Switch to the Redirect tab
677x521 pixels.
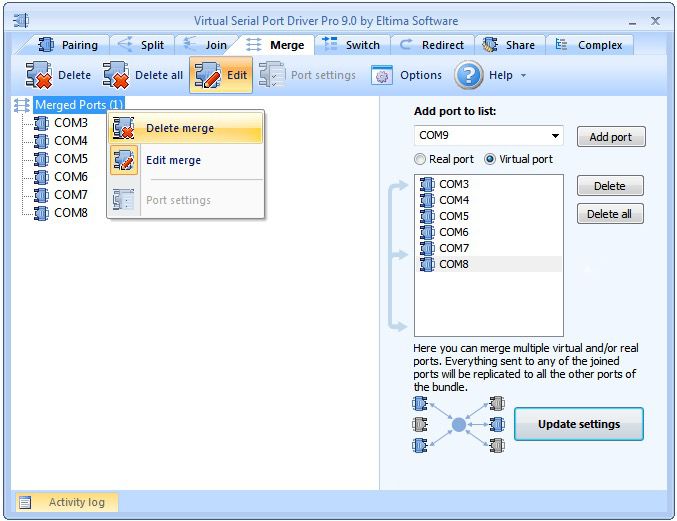coord(433,45)
